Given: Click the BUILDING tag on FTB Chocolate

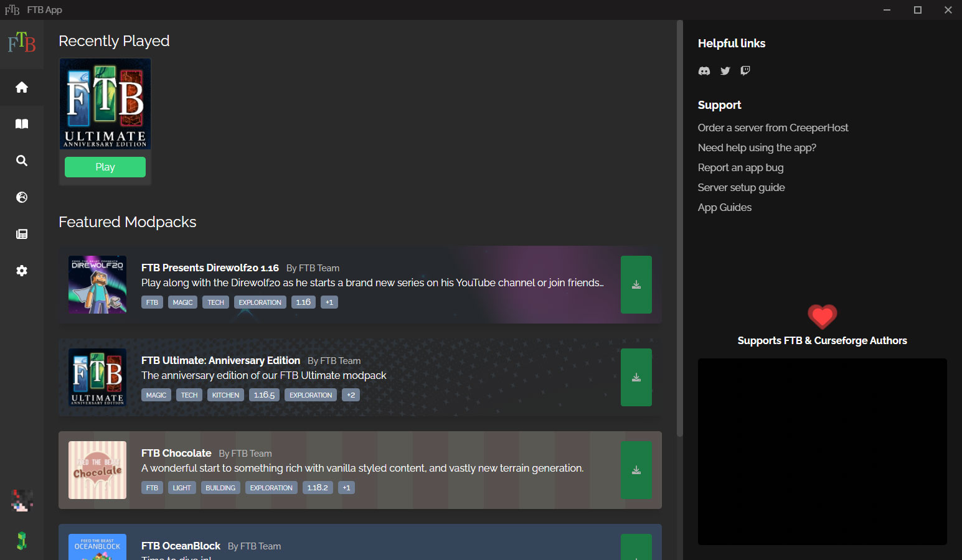Looking at the screenshot, I should (x=220, y=488).
